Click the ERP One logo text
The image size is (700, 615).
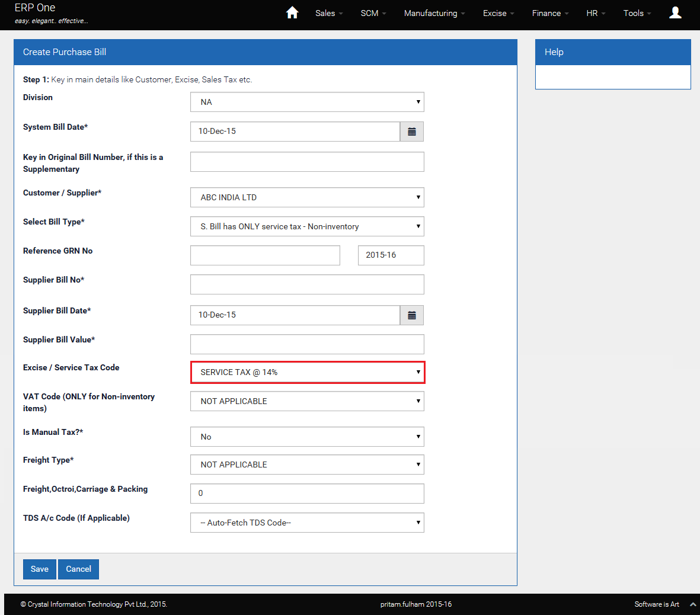[x=35, y=8]
